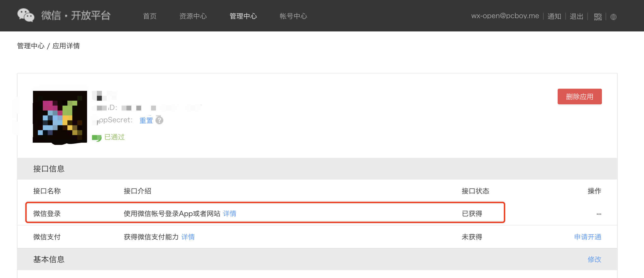Click the 微信登录 row name
The height and width of the screenshot is (278, 644).
[x=47, y=213]
